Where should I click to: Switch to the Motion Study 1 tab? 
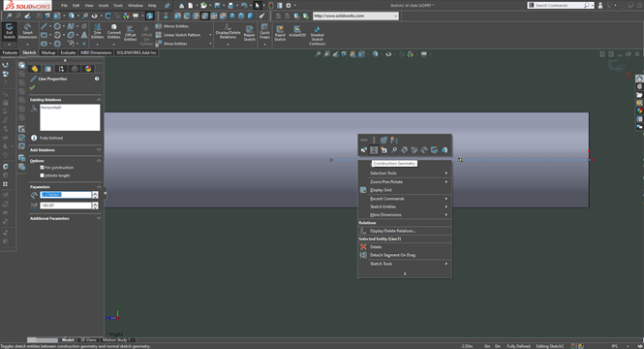(x=116, y=340)
